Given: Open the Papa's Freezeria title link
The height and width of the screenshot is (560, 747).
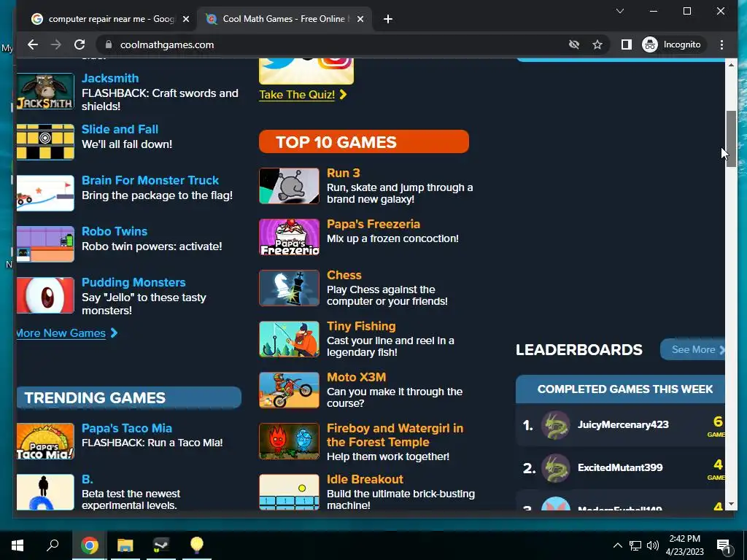Looking at the screenshot, I should click(x=373, y=224).
